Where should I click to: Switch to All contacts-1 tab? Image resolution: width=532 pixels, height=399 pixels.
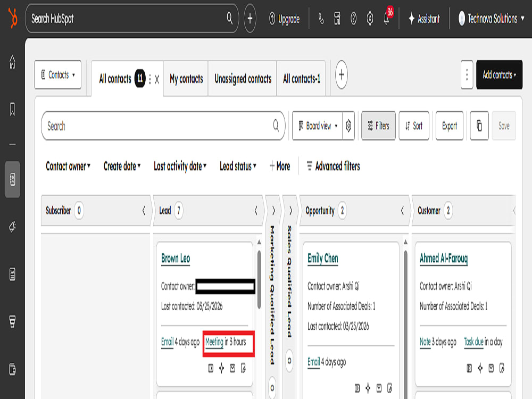pyautogui.click(x=302, y=79)
